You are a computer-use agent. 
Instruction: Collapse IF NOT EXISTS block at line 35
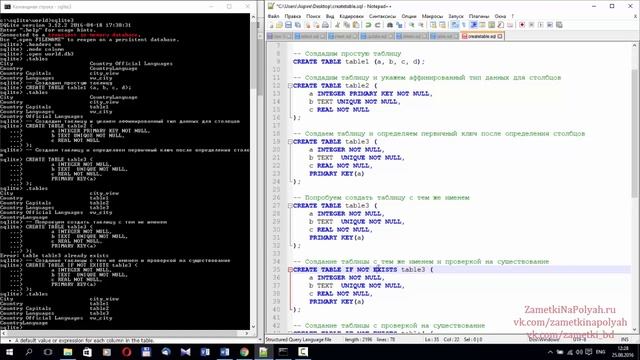pyautogui.click(x=290, y=270)
